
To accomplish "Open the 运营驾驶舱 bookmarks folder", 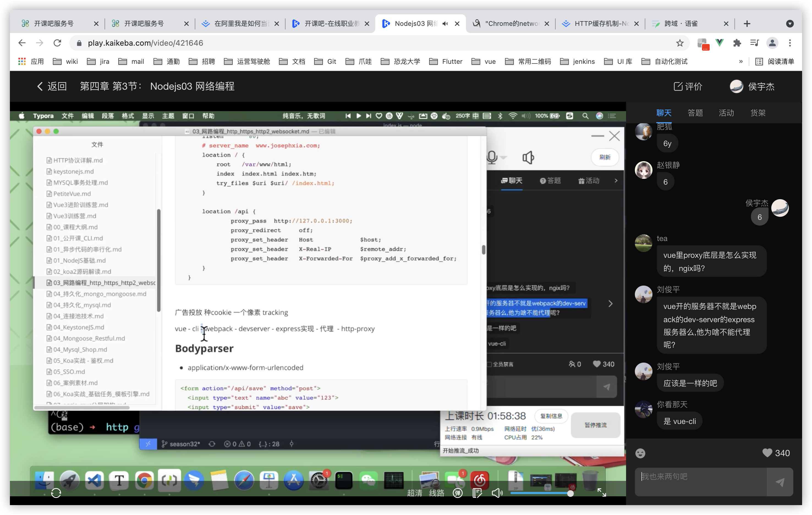I will 247,61.
